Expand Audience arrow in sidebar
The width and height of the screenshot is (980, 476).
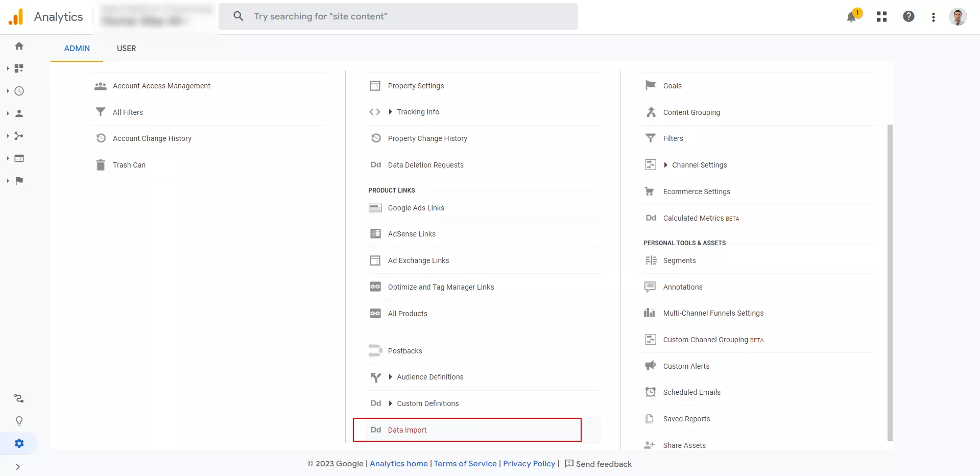pos(8,113)
